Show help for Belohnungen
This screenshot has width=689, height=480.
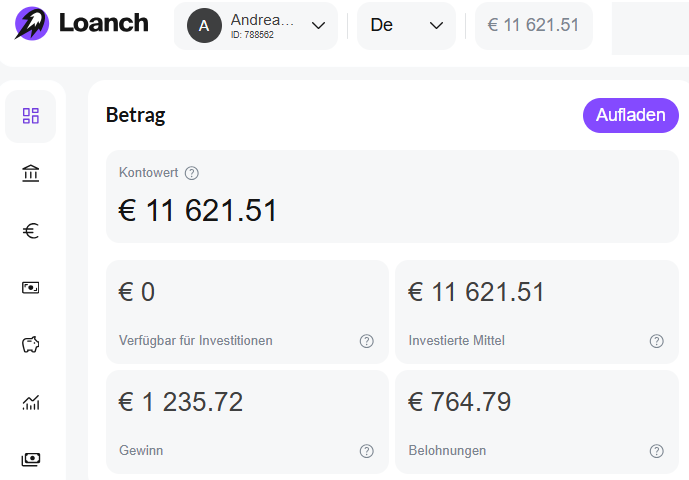656,451
